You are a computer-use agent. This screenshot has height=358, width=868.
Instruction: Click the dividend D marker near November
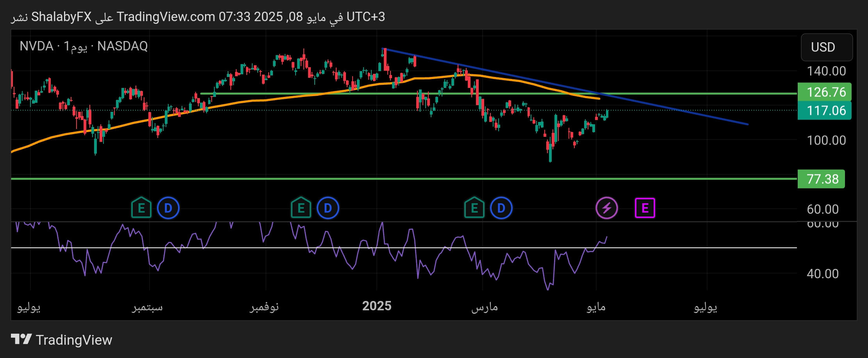pos(328,208)
